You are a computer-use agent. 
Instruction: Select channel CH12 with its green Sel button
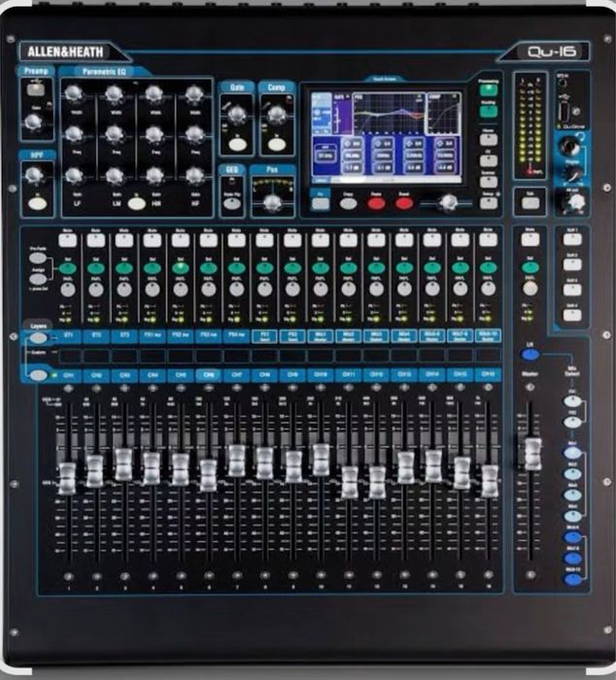pyautogui.click(x=376, y=268)
